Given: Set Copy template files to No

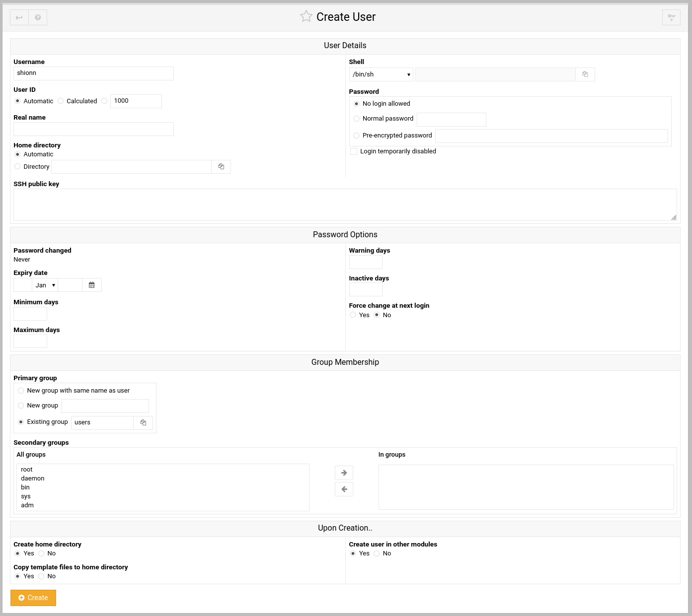Looking at the screenshot, I should point(42,576).
